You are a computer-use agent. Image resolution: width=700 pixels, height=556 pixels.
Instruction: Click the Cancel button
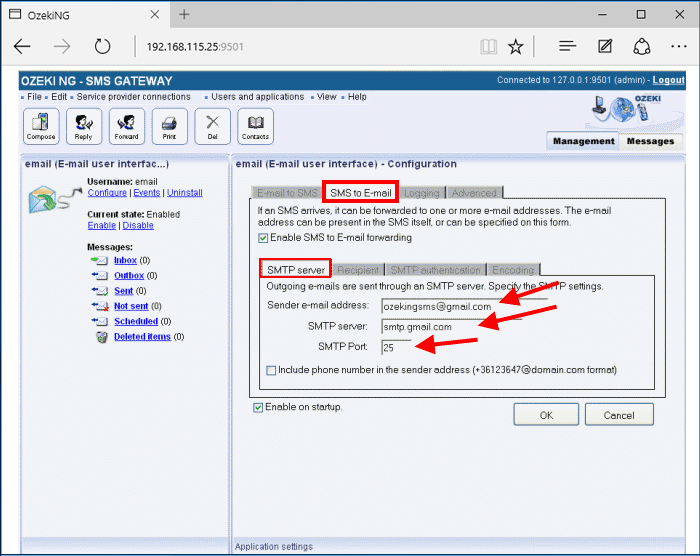click(619, 415)
